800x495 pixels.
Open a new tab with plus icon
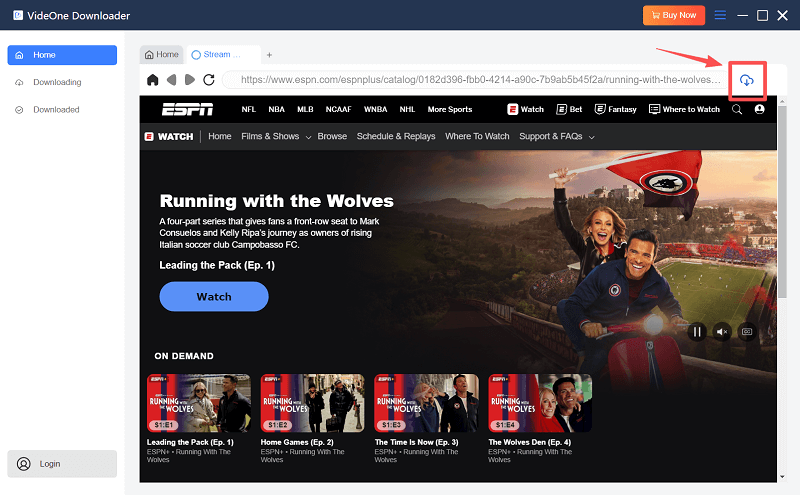coord(269,54)
